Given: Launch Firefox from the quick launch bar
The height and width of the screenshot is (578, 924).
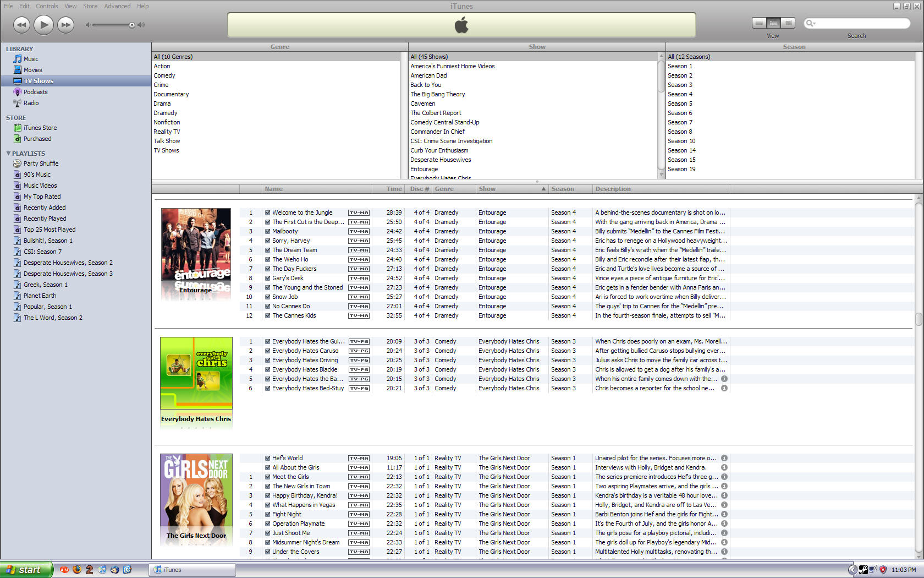Looking at the screenshot, I should (x=76, y=570).
